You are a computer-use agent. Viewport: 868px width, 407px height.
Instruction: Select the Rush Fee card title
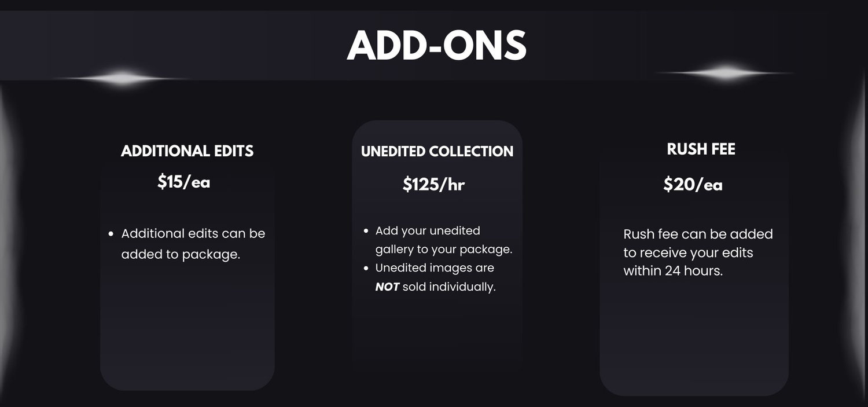[701, 149]
